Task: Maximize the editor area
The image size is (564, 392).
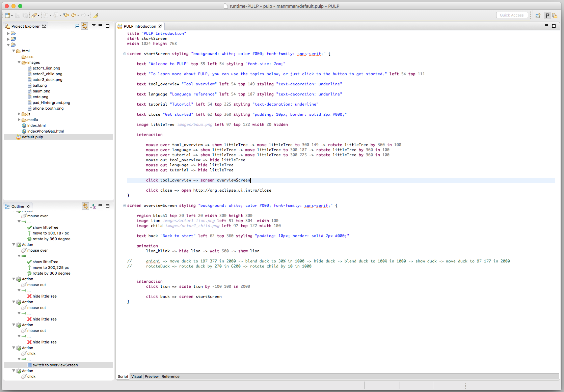Action: [x=554, y=26]
